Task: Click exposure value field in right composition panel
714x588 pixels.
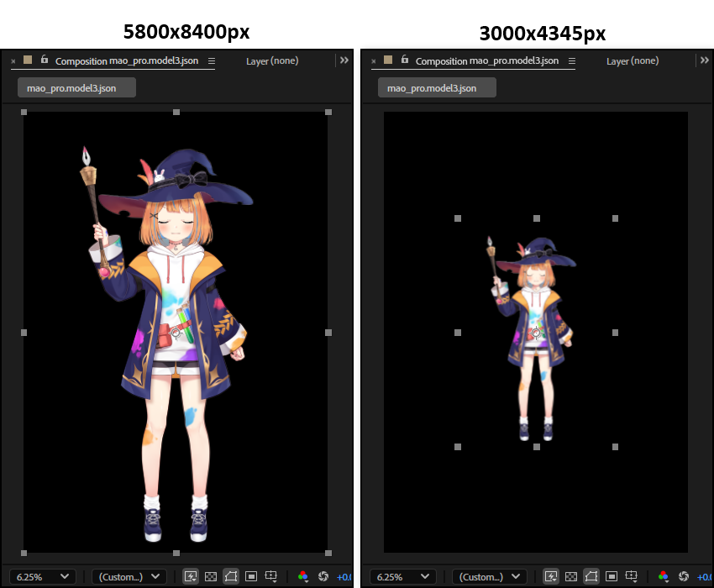Action: coord(705,577)
